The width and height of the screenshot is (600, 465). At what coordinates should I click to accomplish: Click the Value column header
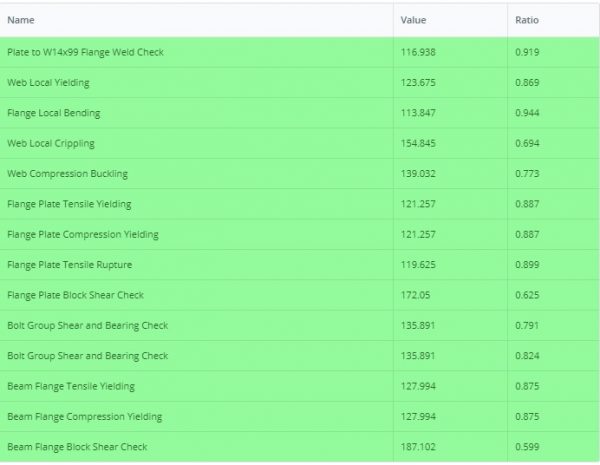pos(413,20)
